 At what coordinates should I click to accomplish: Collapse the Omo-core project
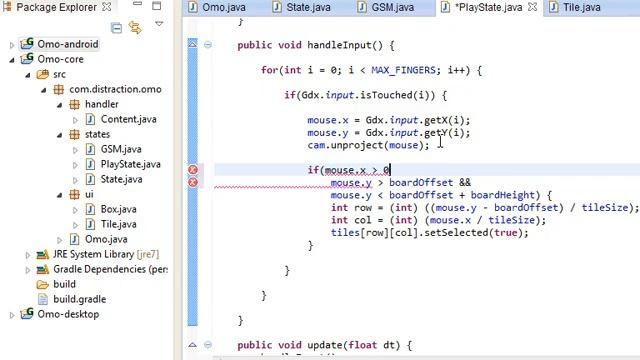tap(12, 60)
